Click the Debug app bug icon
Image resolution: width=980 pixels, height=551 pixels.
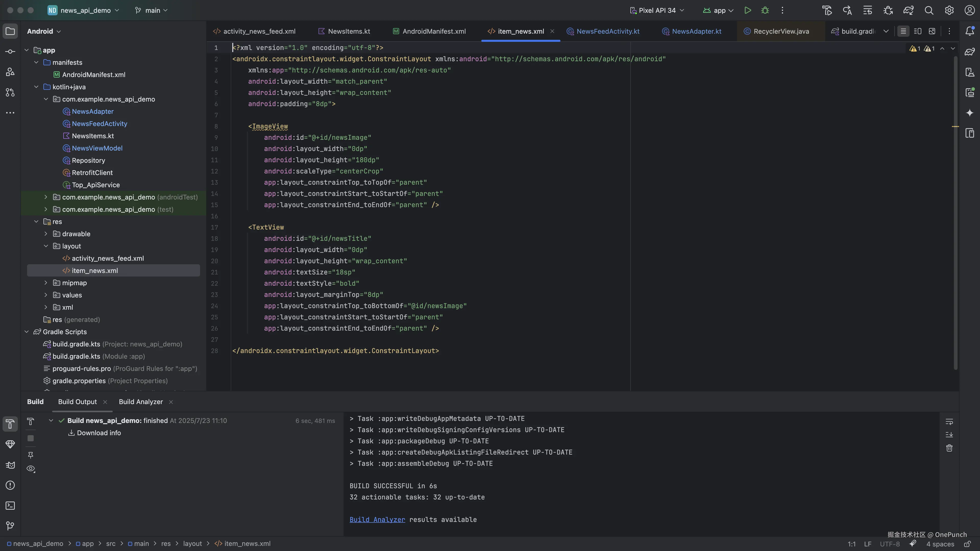pyautogui.click(x=765, y=10)
